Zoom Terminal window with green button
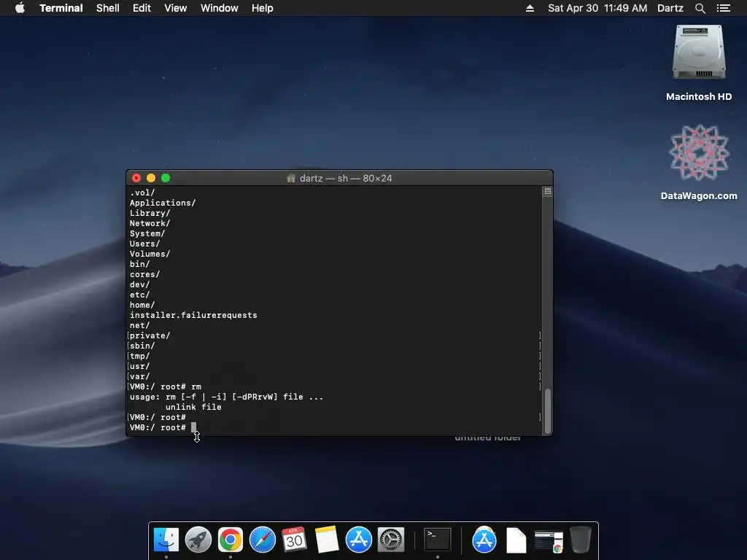Viewport: 747px width, 560px height. tap(166, 178)
